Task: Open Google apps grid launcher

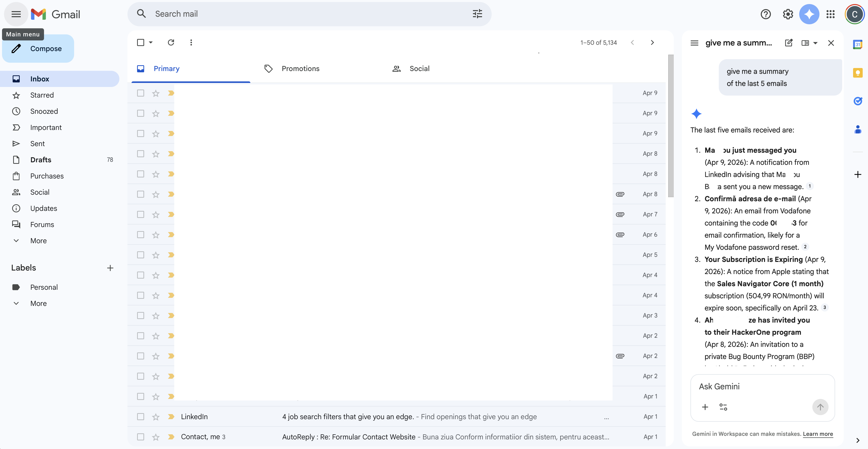Action: 831,14
